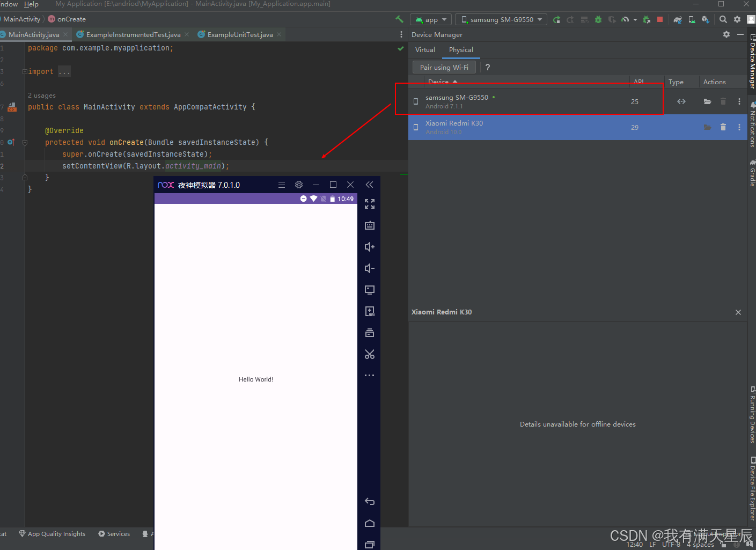Expand the collapsed import statements
Image resolution: width=756 pixels, height=550 pixels.
64,72
